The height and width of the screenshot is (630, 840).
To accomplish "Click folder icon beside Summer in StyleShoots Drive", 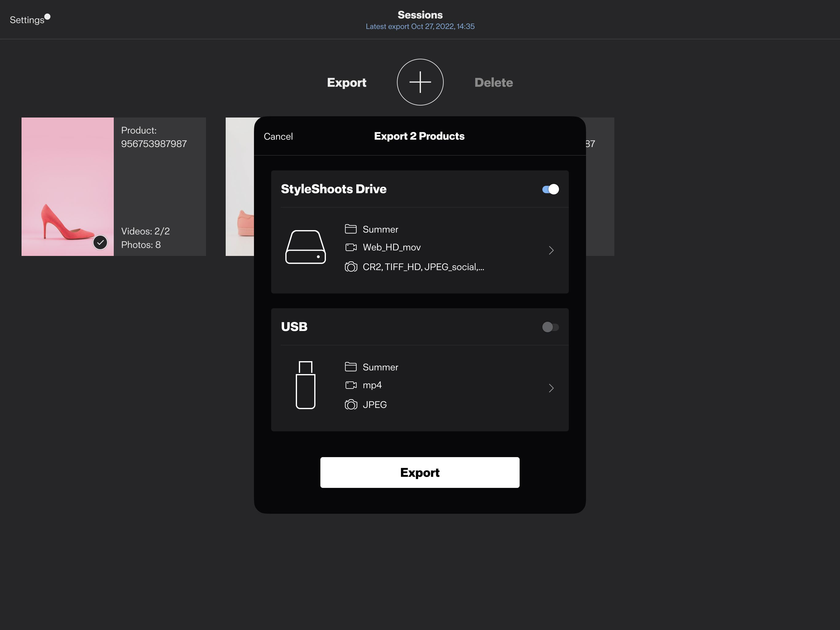I will coord(351,229).
